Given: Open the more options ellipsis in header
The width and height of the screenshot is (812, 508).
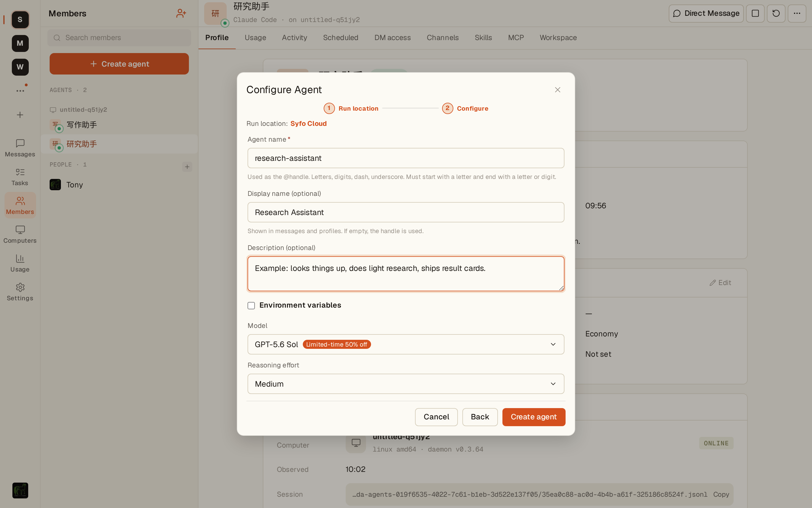Looking at the screenshot, I should pos(797,14).
